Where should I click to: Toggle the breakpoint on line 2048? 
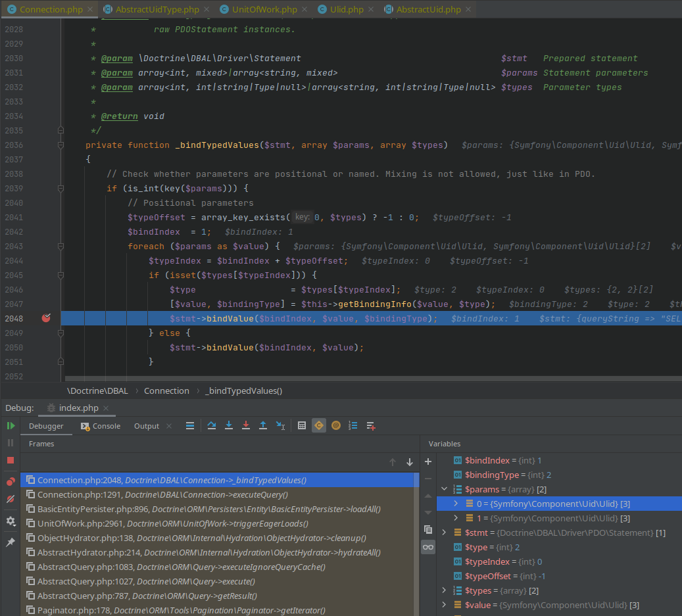45,318
